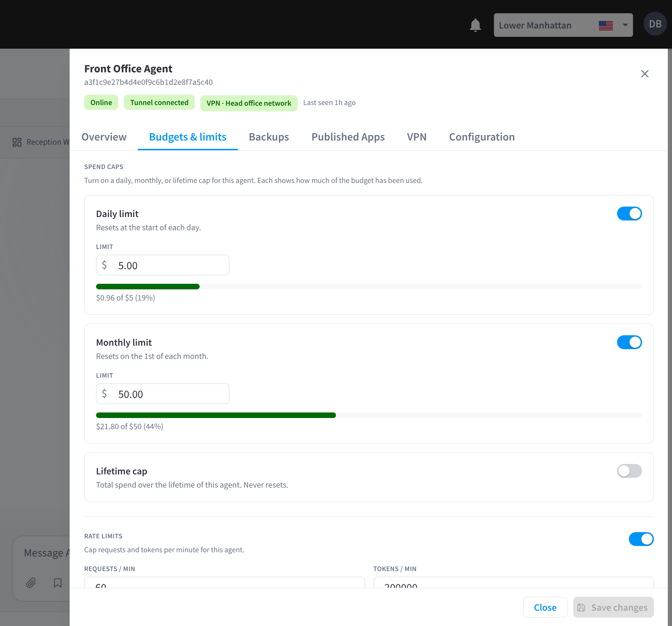The width and height of the screenshot is (672, 626).
Task: Click the '$0.96 of $5 (19%)' usage text
Action: (x=126, y=298)
